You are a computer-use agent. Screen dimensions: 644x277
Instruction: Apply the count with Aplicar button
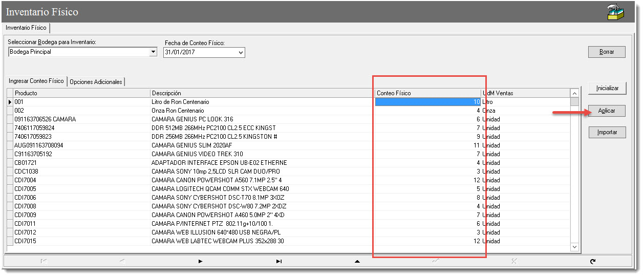[x=607, y=111]
